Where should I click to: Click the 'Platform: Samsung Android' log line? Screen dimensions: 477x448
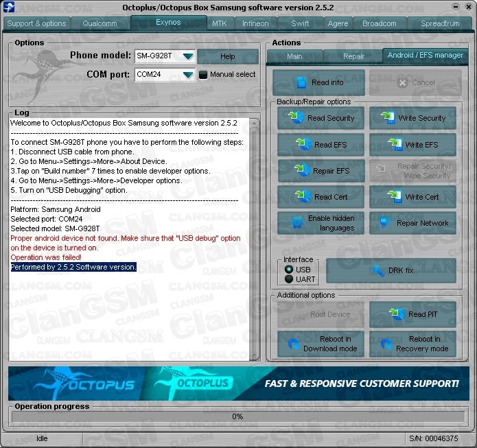click(56, 209)
